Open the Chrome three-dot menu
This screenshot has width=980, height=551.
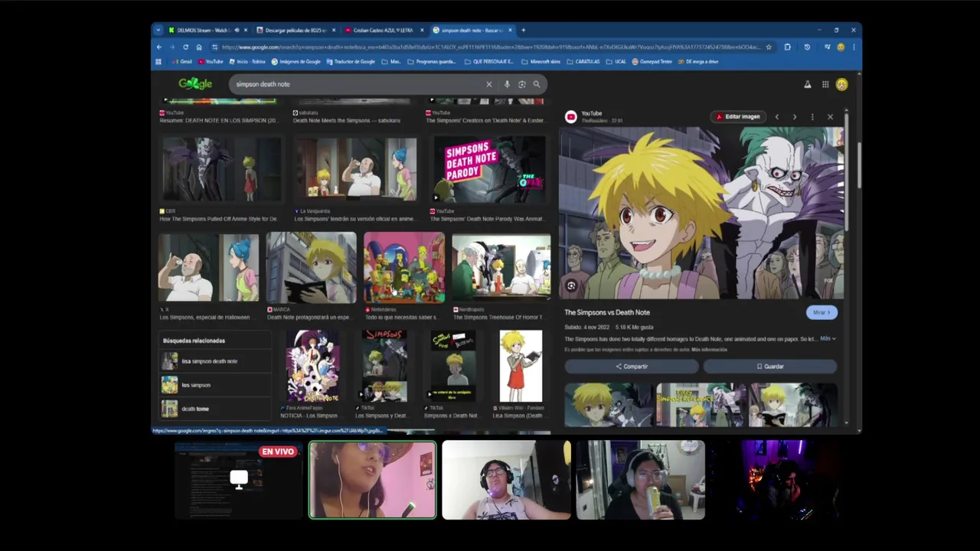tap(854, 47)
